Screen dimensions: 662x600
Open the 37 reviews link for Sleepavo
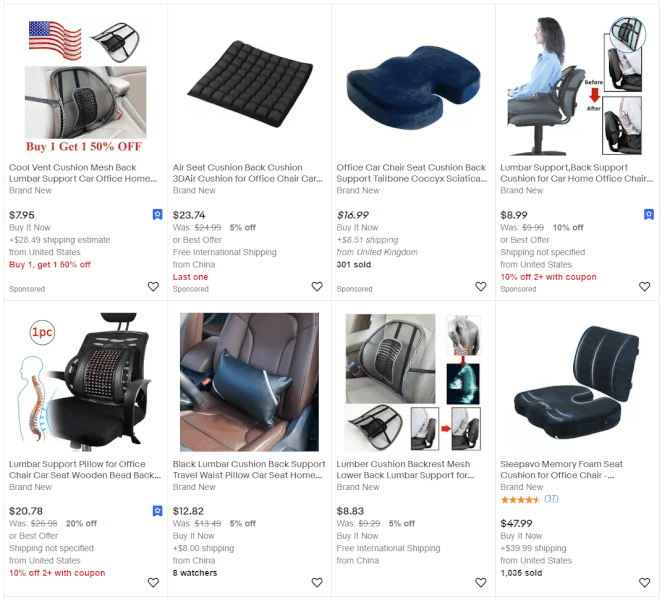coord(551,499)
